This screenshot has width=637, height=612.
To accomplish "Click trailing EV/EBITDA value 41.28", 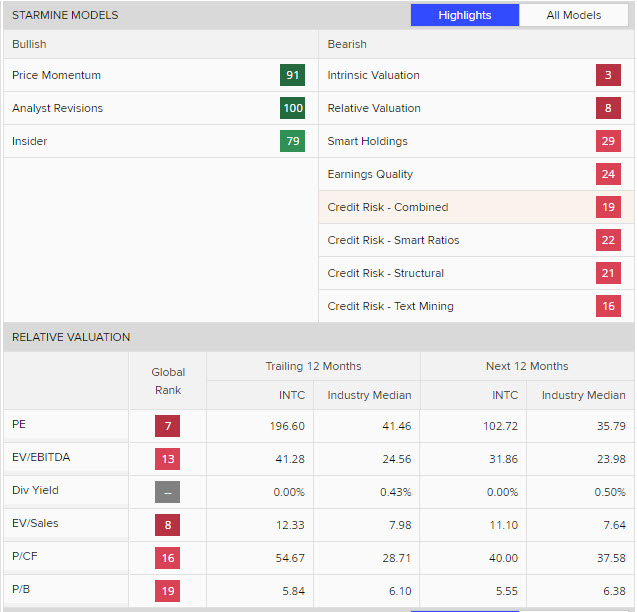I will click(x=290, y=459).
